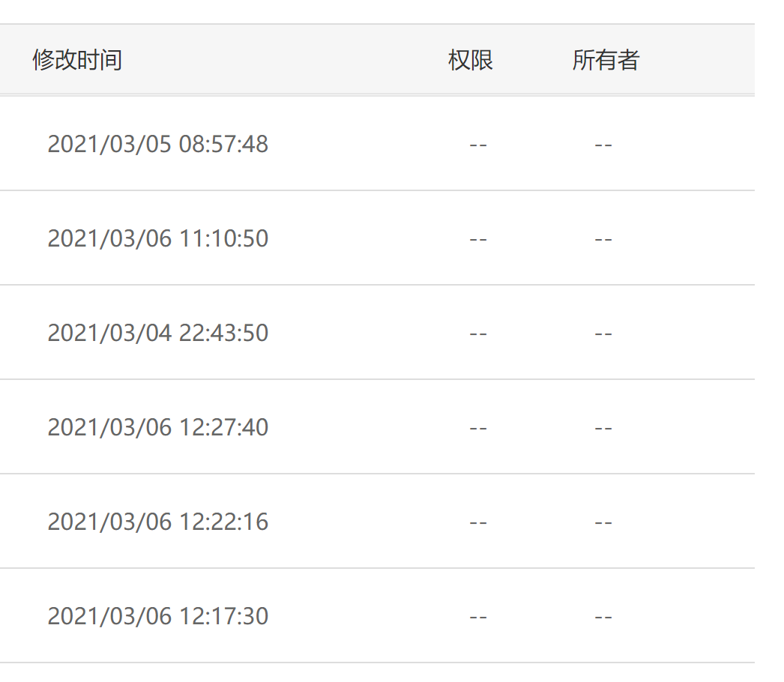Screen dimensions: 784x682
Task: Click owner cell of 08:57:48 row
Action: pyautogui.click(x=603, y=145)
